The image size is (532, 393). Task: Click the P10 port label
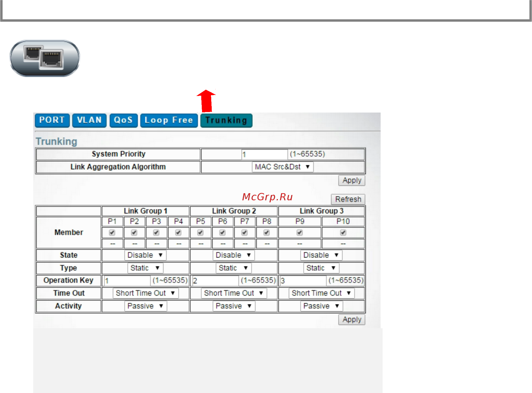pyautogui.click(x=343, y=221)
